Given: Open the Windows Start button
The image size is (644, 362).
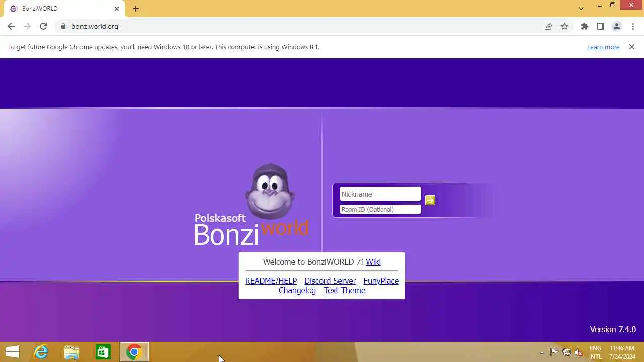Looking at the screenshot, I should 13,352.
